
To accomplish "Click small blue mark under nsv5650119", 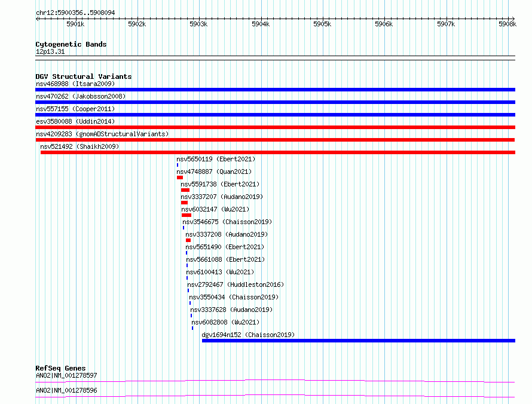I will (178, 165).
